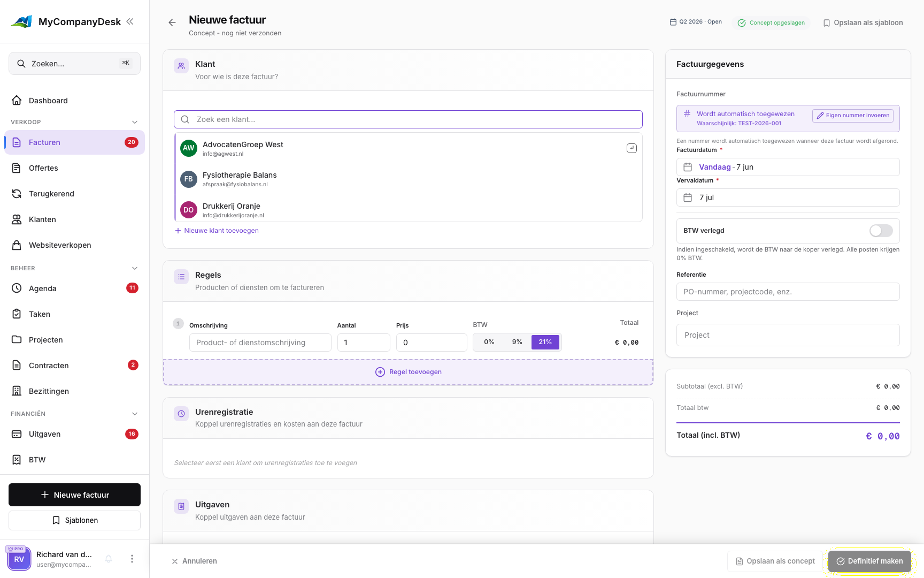This screenshot has height=578, width=924.
Task: Collapse the VERKOOP section
Action: 135,122
